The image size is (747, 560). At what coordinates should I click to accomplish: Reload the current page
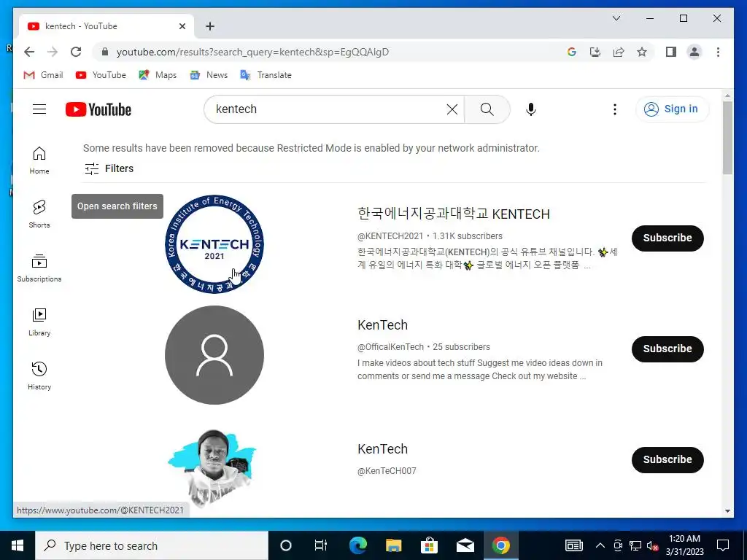pyautogui.click(x=76, y=52)
